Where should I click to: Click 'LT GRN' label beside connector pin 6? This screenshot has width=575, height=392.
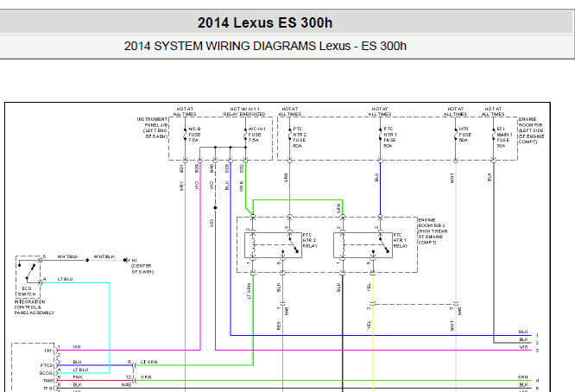pos(148,363)
